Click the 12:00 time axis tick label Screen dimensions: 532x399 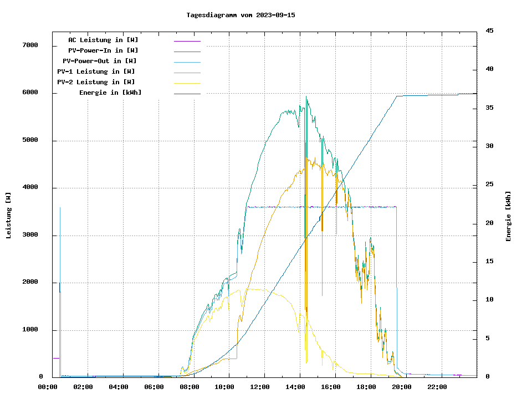(260, 387)
